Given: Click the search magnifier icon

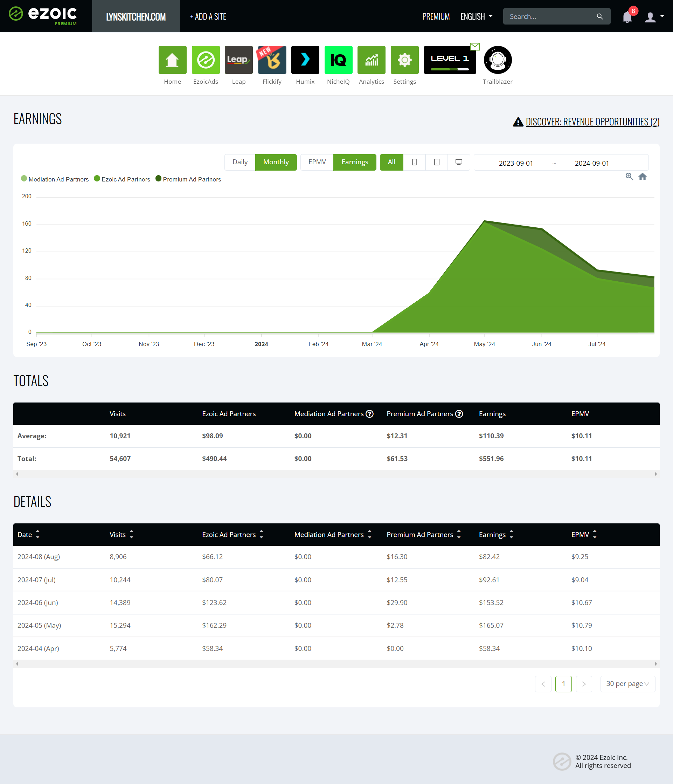Looking at the screenshot, I should [x=599, y=16].
